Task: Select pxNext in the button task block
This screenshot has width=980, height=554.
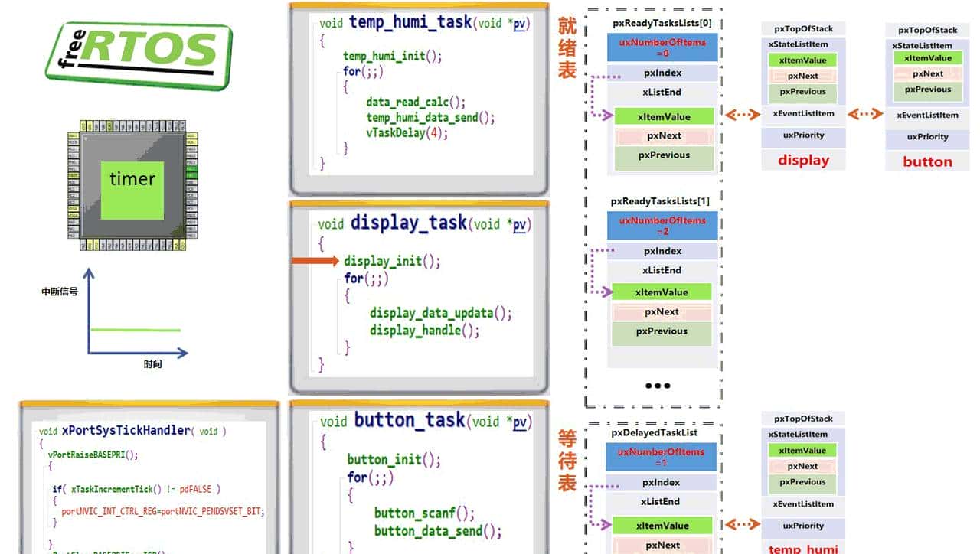Action: pos(928,74)
